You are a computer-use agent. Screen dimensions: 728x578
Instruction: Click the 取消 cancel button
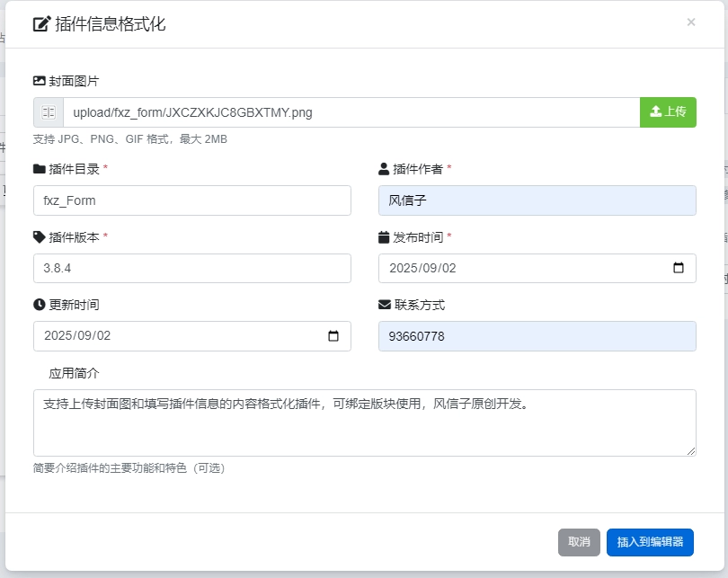tap(579, 542)
